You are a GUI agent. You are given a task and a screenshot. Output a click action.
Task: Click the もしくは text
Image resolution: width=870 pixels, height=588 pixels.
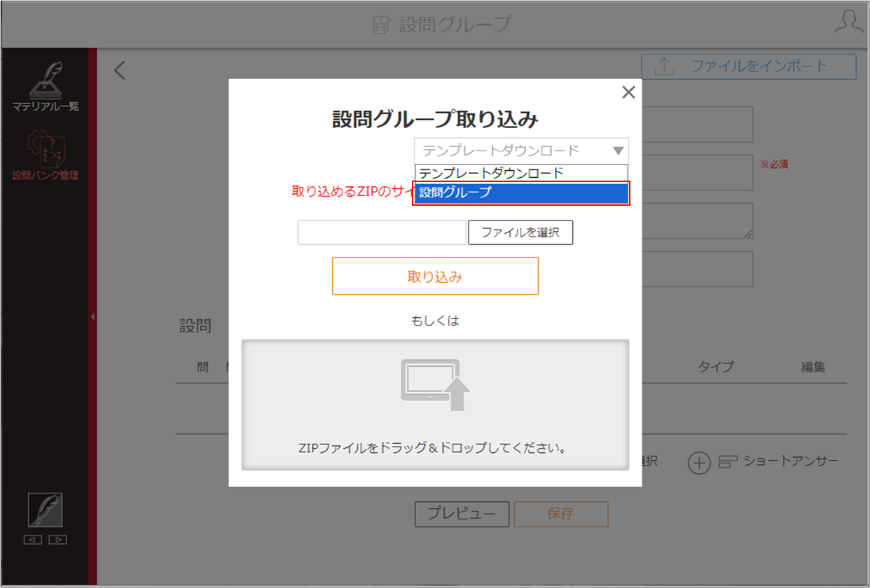pyautogui.click(x=435, y=321)
